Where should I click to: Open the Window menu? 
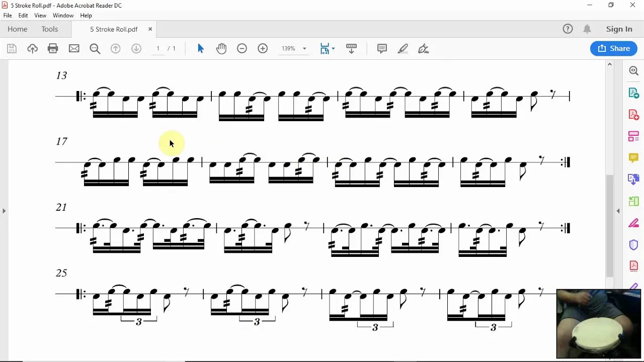coord(63,16)
